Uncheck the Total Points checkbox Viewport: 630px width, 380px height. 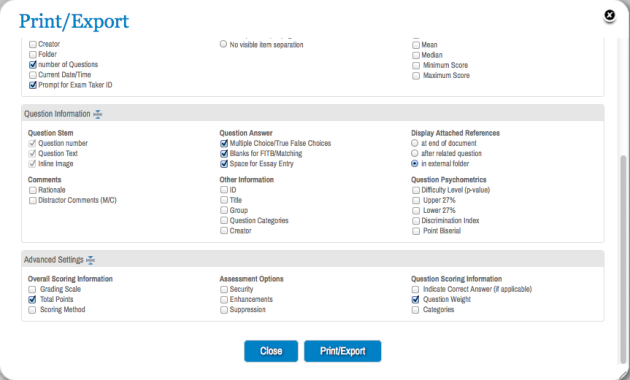(32, 300)
